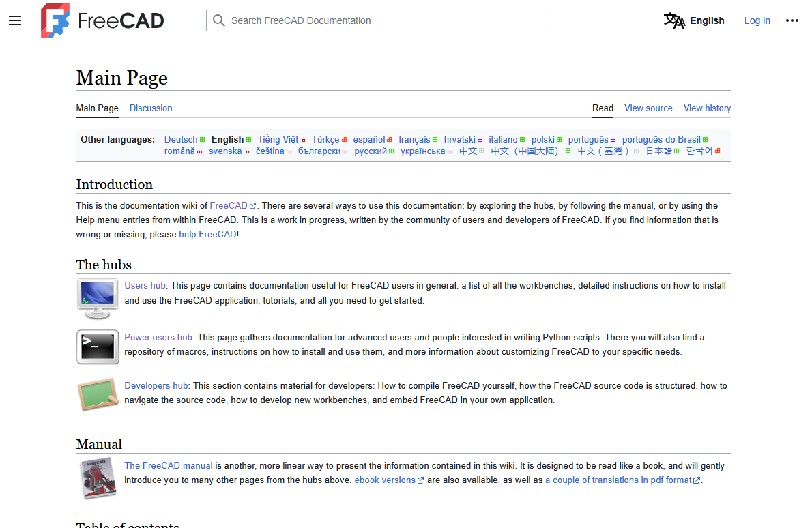Select the View source tab

click(x=648, y=108)
